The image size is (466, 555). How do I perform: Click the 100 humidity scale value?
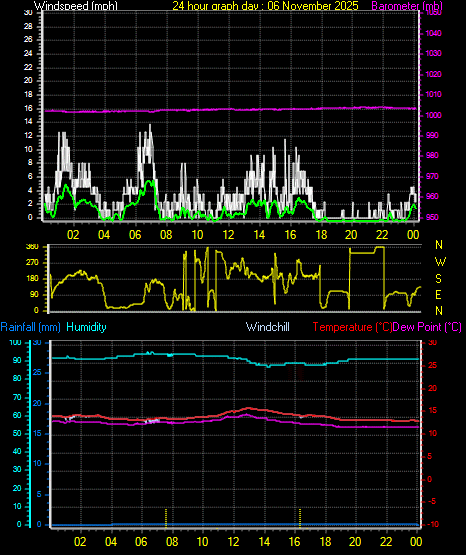15,343
